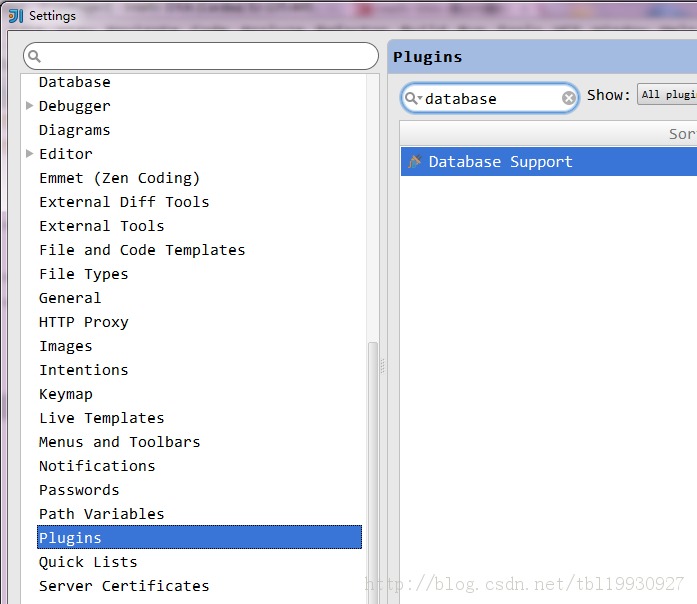This screenshot has width=697, height=604.
Task: Select Passwords settings entry
Action: (79, 490)
